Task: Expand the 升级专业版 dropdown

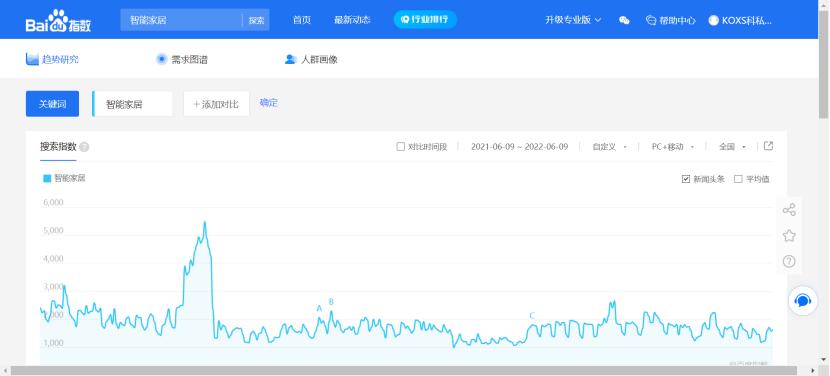Action: [x=573, y=20]
